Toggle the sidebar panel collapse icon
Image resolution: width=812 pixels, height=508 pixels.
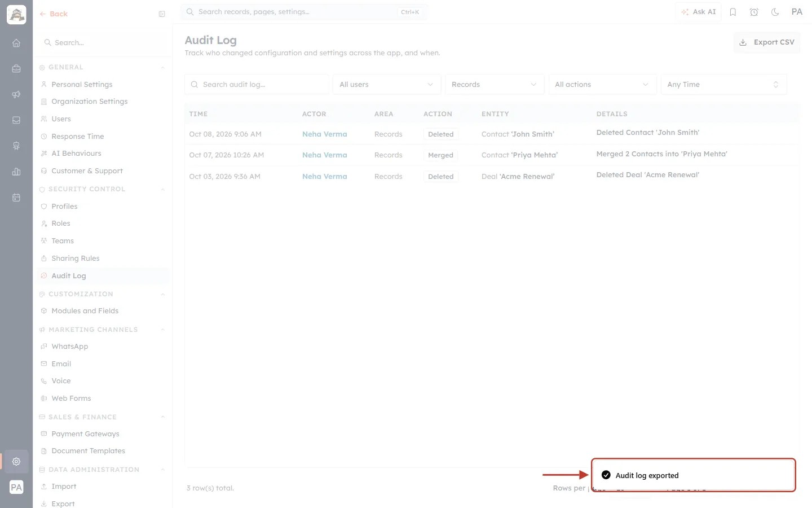pos(162,14)
